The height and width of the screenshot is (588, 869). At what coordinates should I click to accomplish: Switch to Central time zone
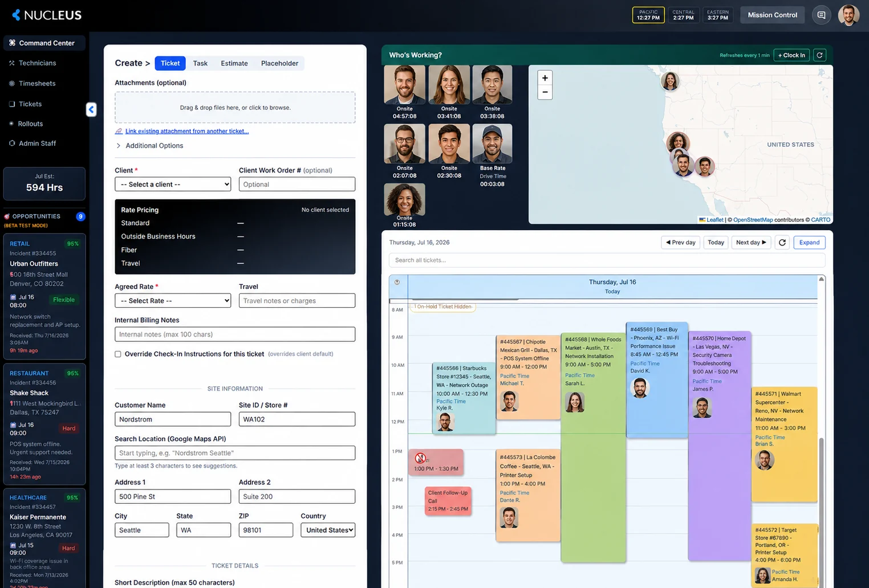pos(683,15)
